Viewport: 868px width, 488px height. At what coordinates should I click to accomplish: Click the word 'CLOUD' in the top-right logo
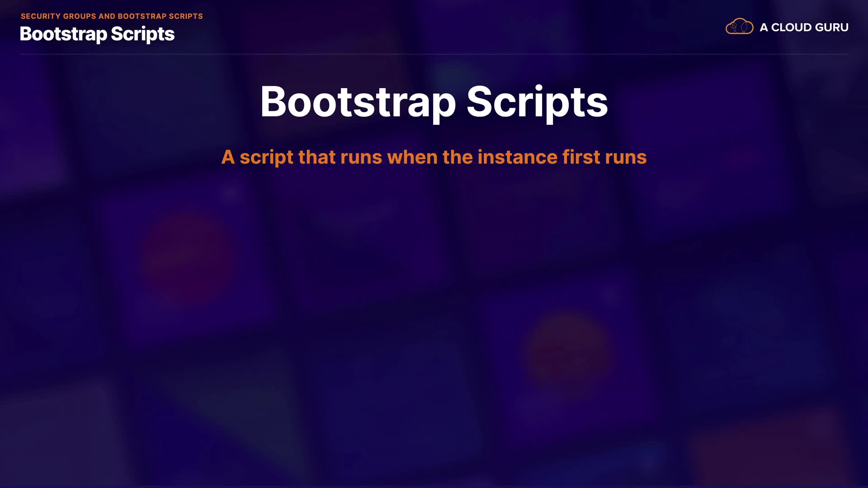tap(790, 28)
